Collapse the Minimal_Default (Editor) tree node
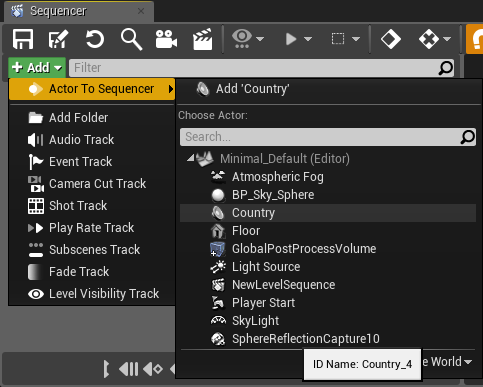The image size is (483, 387). tap(190, 158)
